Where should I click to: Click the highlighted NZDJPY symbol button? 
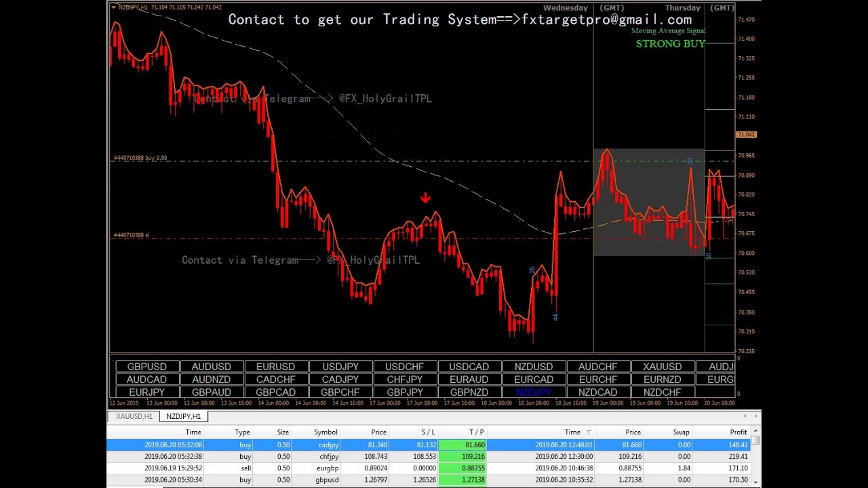533,392
